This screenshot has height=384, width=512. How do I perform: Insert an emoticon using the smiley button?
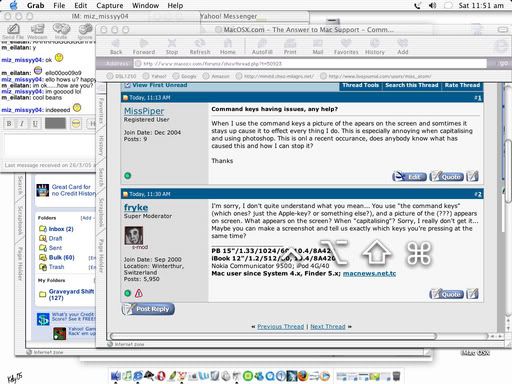tap(76, 124)
